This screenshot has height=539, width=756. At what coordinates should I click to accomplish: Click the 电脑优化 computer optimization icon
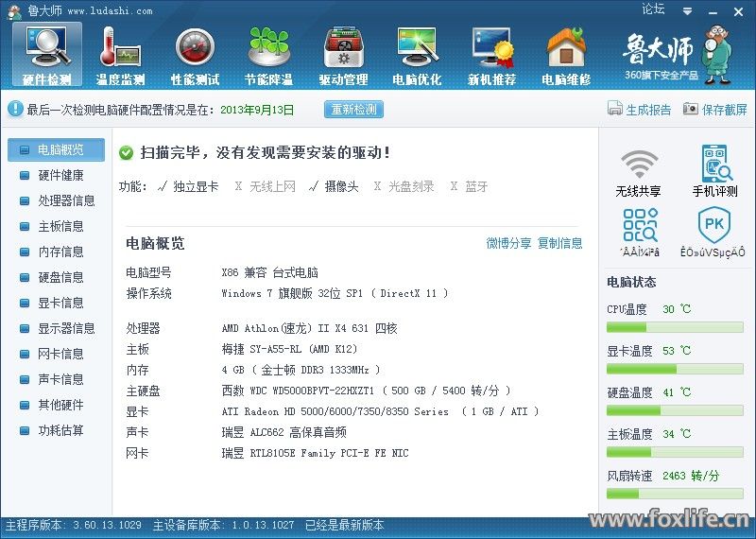coord(417,55)
